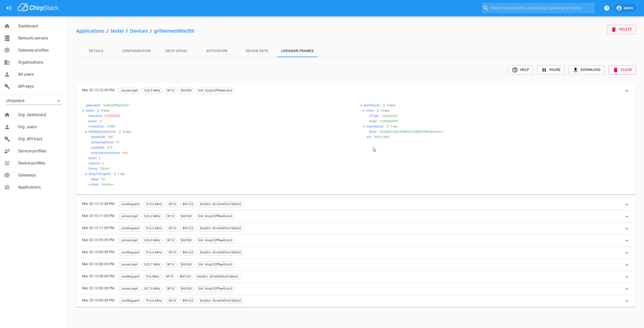Open Device-profiles icon in sidebar
Image resolution: width=644 pixels, height=328 pixels.
click(x=7, y=163)
